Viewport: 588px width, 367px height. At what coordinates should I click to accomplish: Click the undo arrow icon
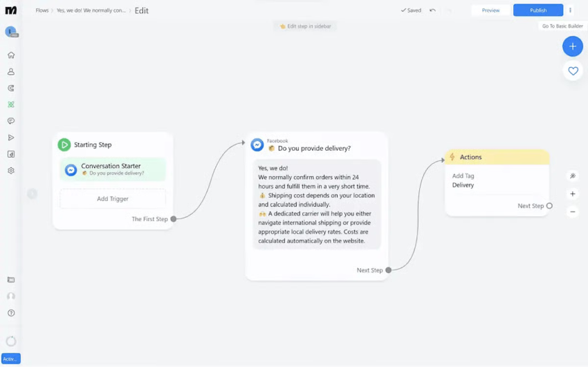(x=432, y=10)
